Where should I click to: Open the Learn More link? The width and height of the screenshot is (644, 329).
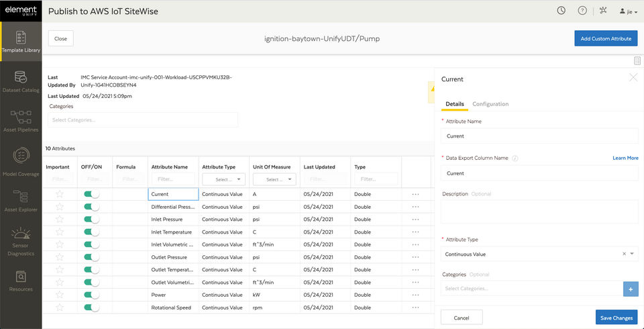[625, 158]
